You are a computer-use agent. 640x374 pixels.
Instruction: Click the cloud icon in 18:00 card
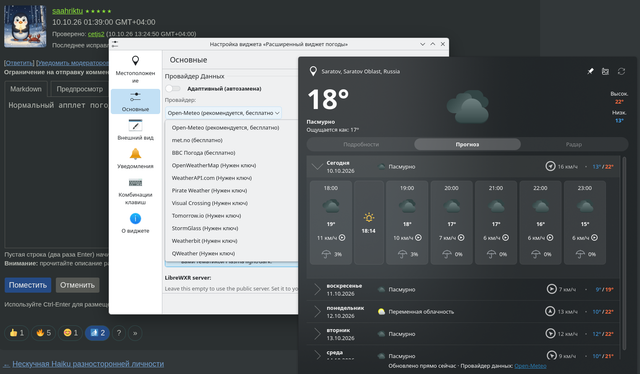[331, 206]
